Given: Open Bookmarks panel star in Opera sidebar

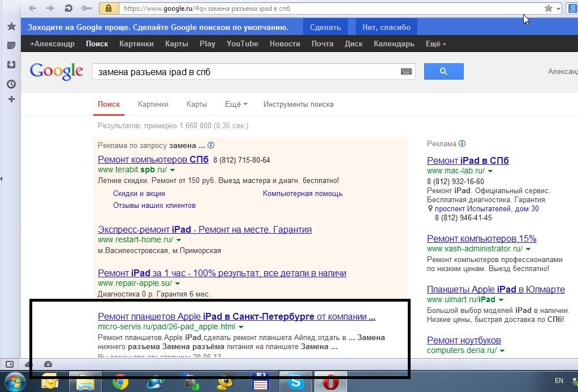Looking at the screenshot, I should (11, 26).
